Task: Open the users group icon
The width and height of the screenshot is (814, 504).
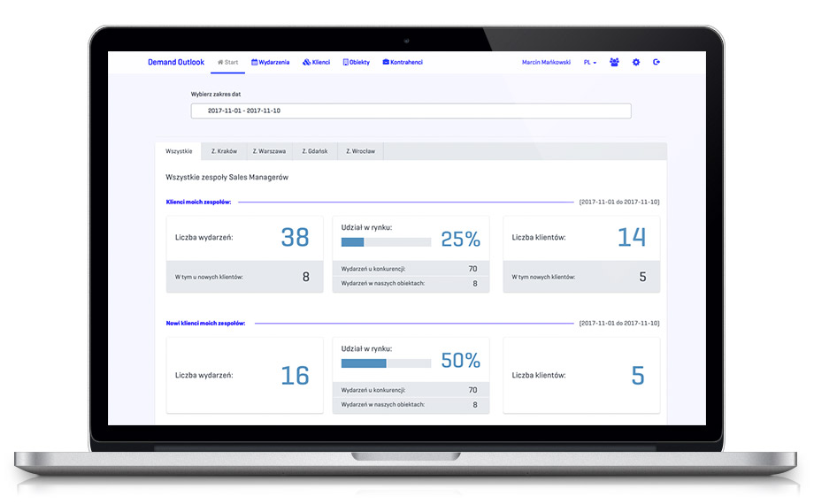Action: pyautogui.click(x=614, y=63)
